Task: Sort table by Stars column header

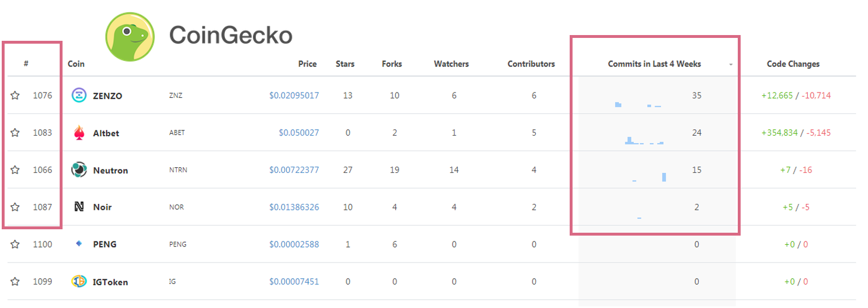Action: point(345,64)
